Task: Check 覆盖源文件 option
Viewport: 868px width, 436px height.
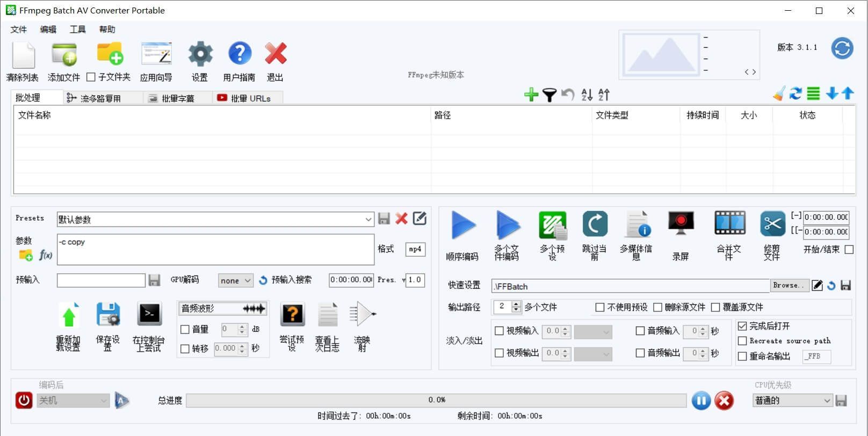Action: coord(715,308)
